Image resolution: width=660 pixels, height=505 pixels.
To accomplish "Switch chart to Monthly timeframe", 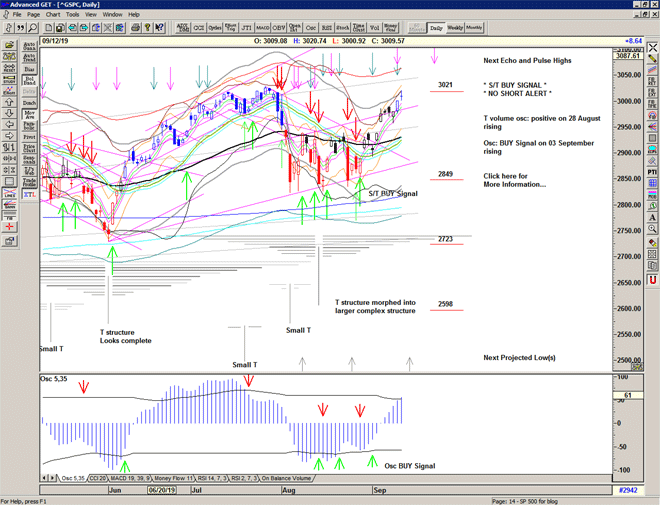I will click(474, 28).
